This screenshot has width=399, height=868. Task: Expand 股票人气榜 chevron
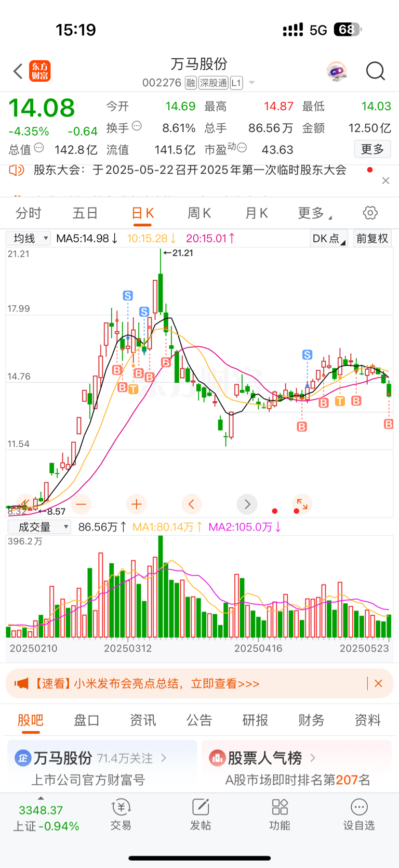313,758
